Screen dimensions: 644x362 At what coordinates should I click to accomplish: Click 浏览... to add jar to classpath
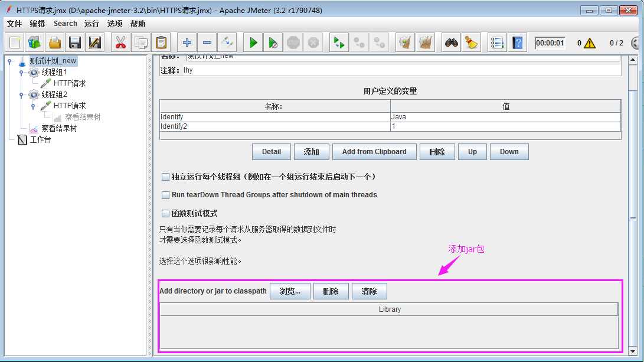pos(290,291)
